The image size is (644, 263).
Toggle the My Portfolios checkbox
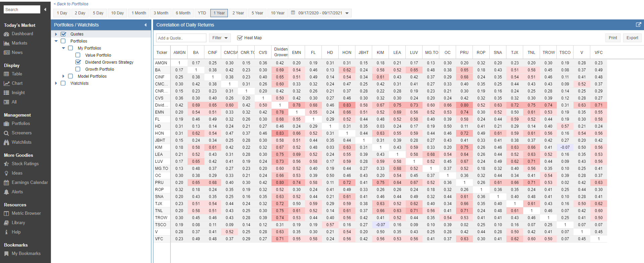click(x=70, y=48)
